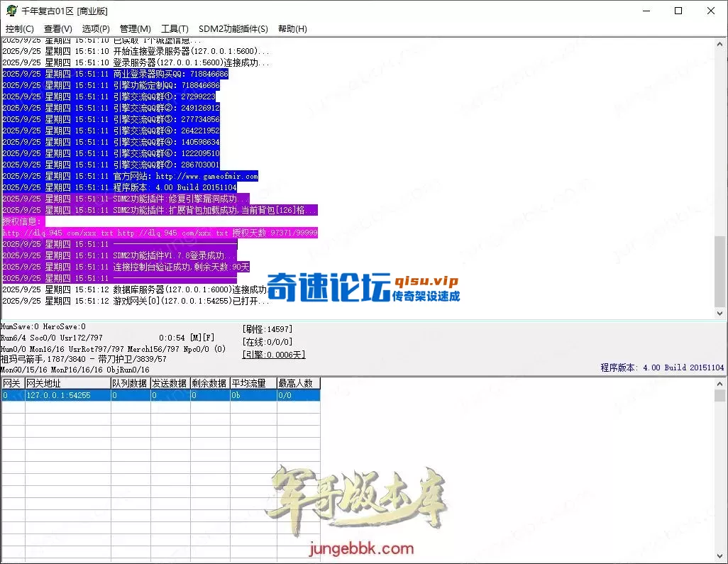Click the 0b average traffic cell
Image resolution: width=728 pixels, height=564 pixels.
253,395
